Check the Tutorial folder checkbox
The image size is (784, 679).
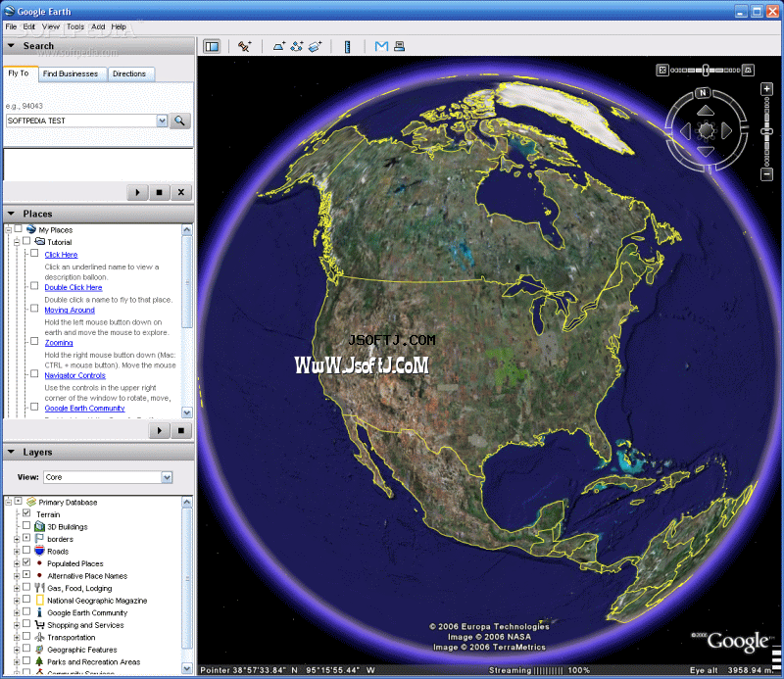(26, 241)
